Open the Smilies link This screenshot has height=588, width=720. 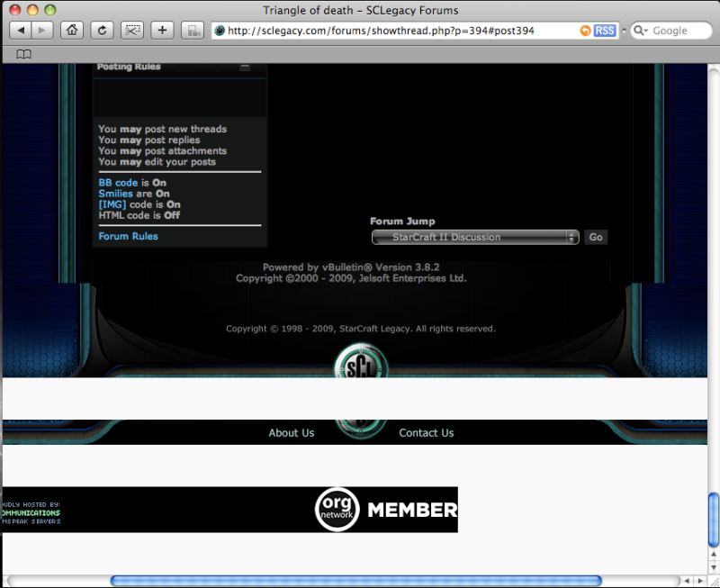pyautogui.click(x=115, y=194)
